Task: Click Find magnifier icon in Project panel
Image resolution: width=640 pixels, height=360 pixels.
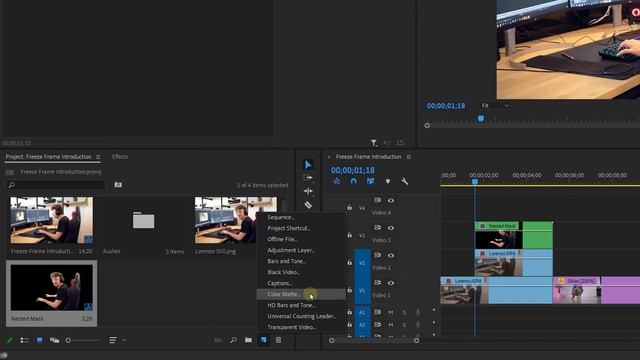Action: tap(233, 340)
